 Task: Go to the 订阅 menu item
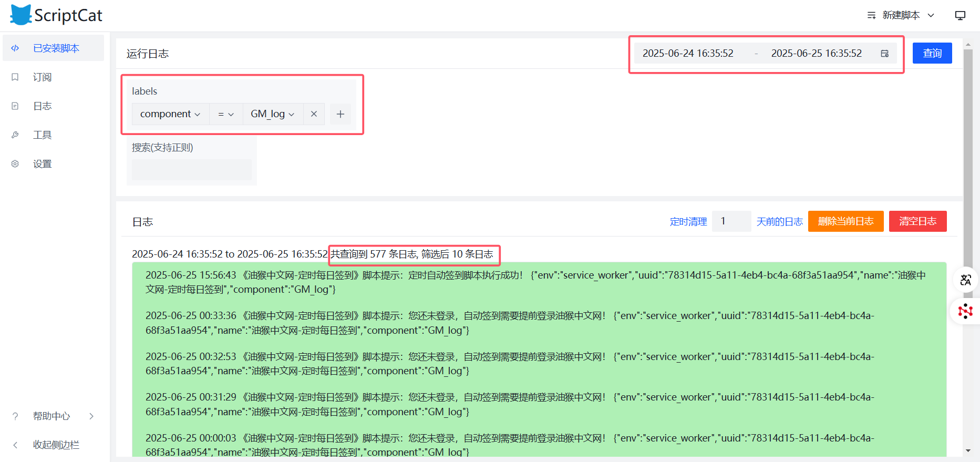[x=42, y=77]
